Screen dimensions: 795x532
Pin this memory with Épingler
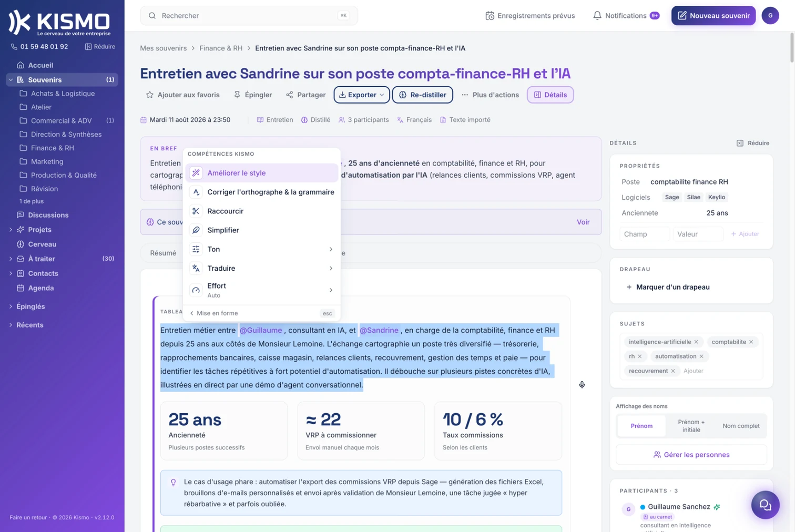tap(253, 95)
